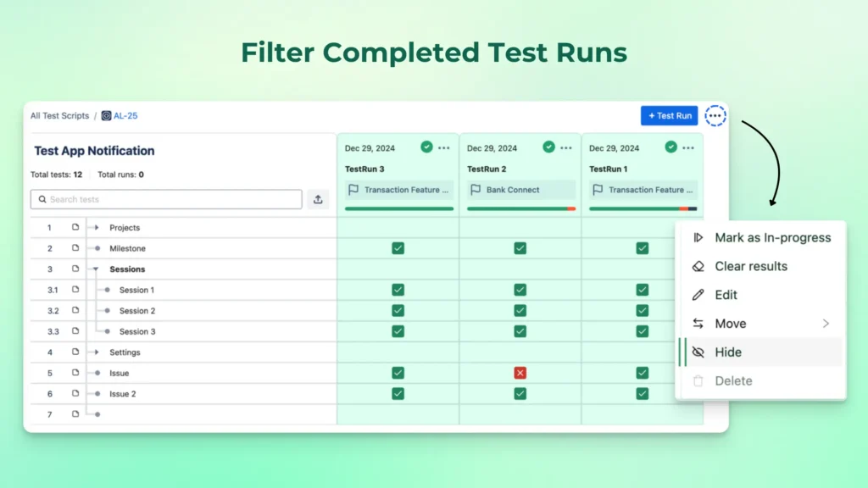This screenshot has height=488, width=868.
Task: Select Edit in the context menu
Action: (x=761, y=295)
